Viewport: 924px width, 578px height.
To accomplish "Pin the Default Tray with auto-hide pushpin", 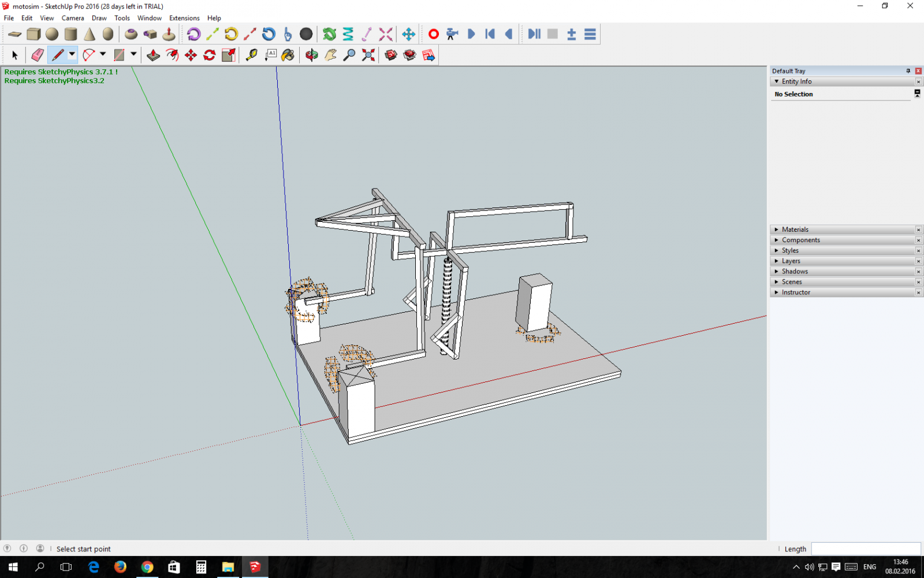I will (908, 71).
